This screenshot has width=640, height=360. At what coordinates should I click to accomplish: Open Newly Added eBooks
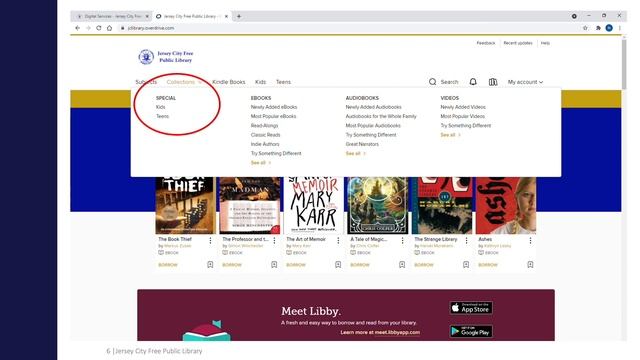pyautogui.click(x=274, y=107)
